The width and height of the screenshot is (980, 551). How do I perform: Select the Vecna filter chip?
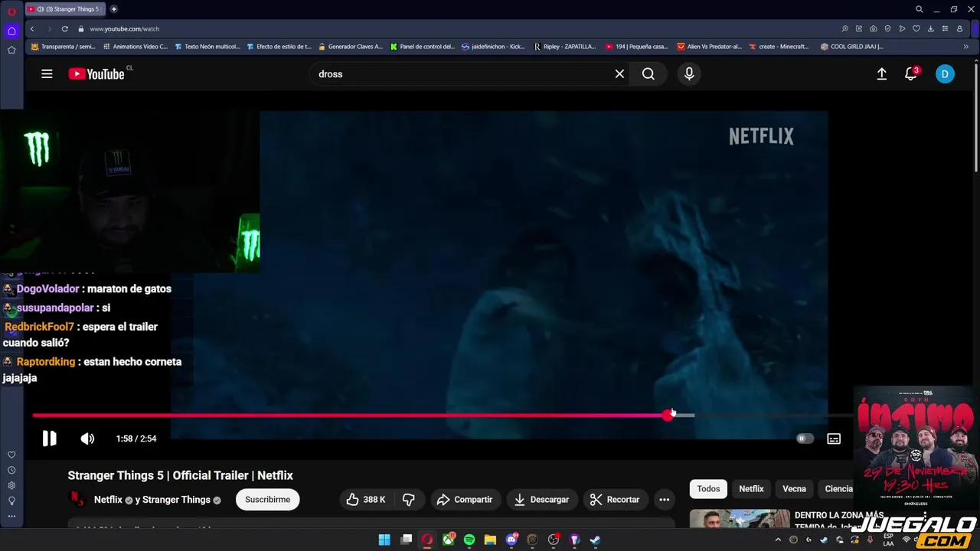tap(794, 489)
